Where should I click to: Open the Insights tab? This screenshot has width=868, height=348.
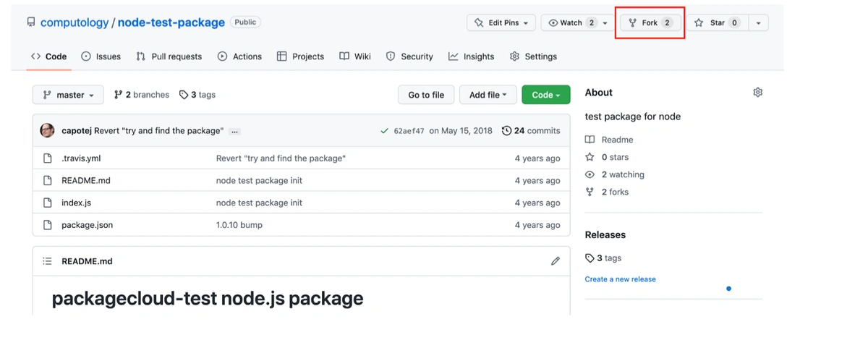tap(471, 56)
